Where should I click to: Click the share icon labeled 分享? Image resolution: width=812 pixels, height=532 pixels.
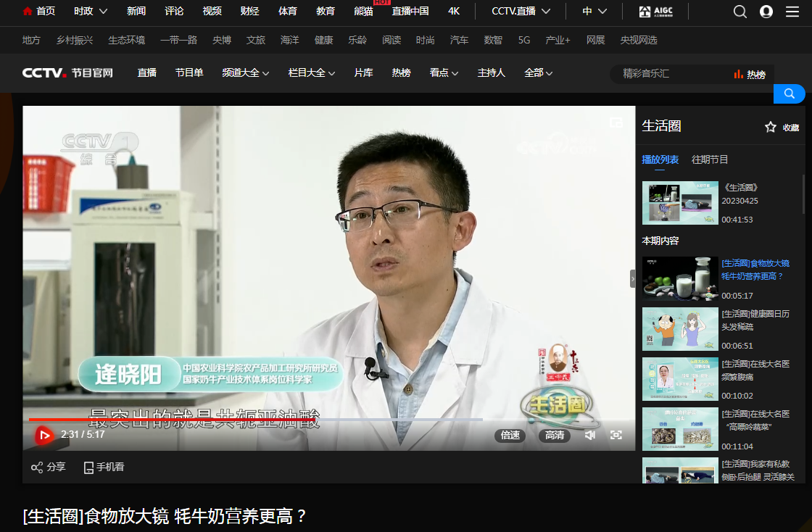(x=37, y=467)
